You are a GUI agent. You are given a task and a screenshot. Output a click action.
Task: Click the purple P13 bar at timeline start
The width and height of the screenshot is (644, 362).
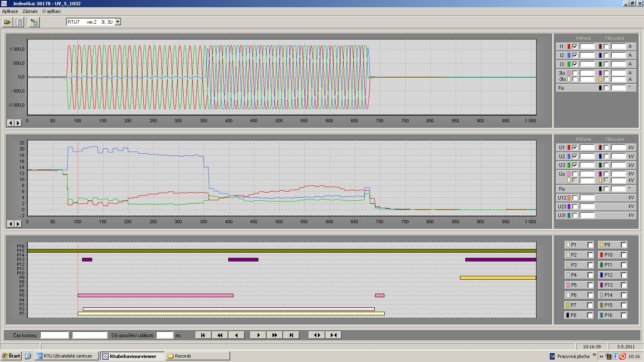87,260
